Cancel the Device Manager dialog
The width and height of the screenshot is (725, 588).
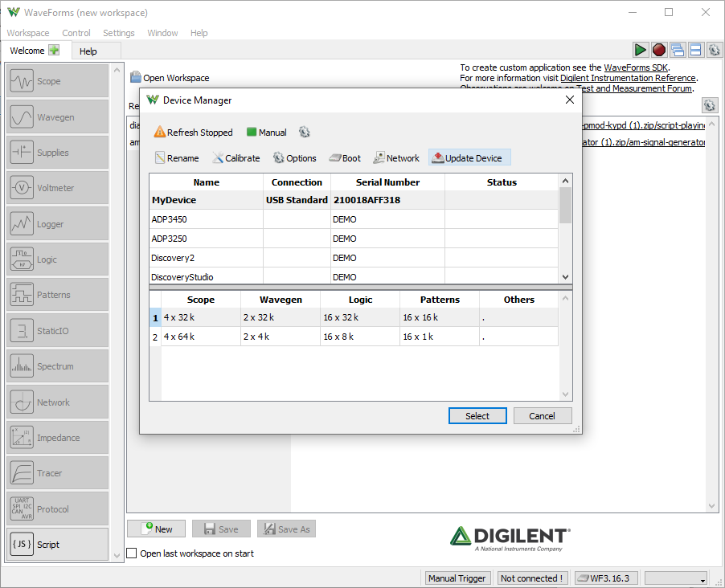point(542,416)
